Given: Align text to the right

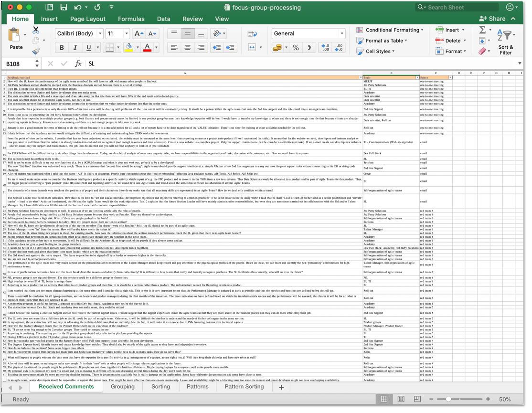Looking at the screenshot, I should point(201,47).
